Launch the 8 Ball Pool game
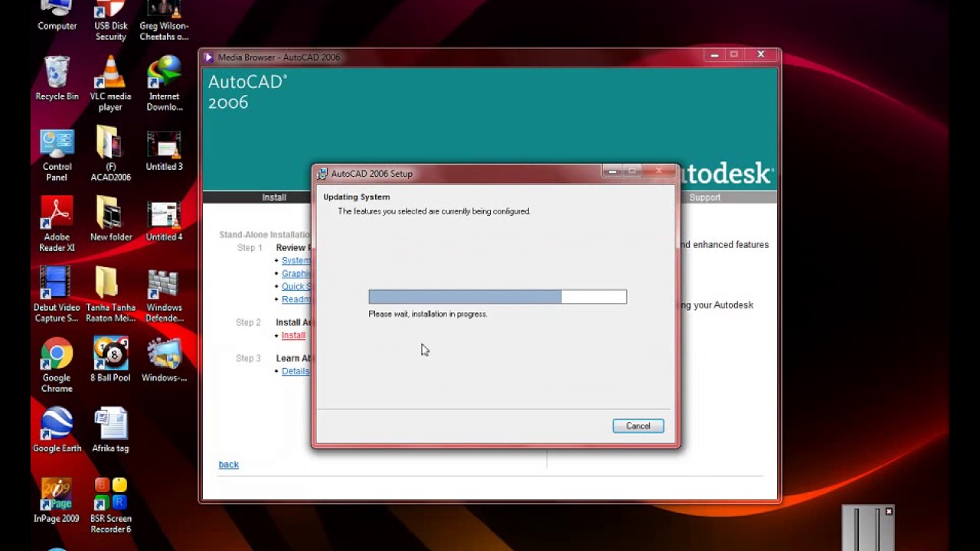980x551 pixels. [110, 360]
